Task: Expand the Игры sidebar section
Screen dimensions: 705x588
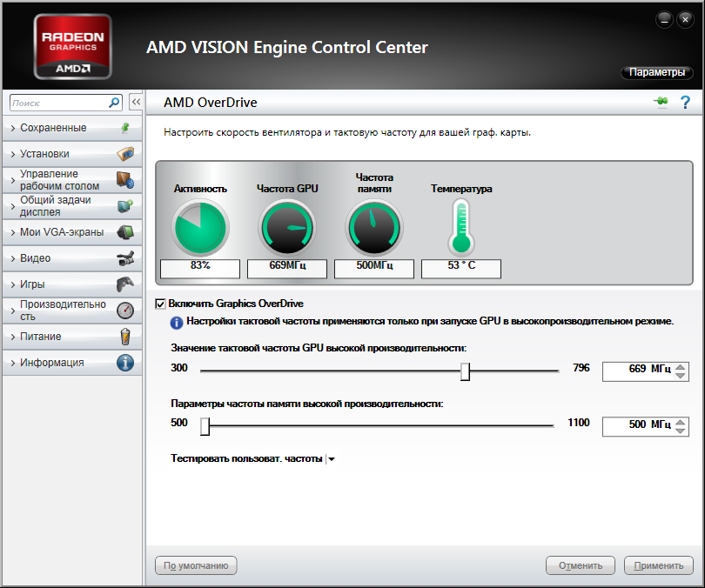Action: pyautogui.click(x=12, y=284)
